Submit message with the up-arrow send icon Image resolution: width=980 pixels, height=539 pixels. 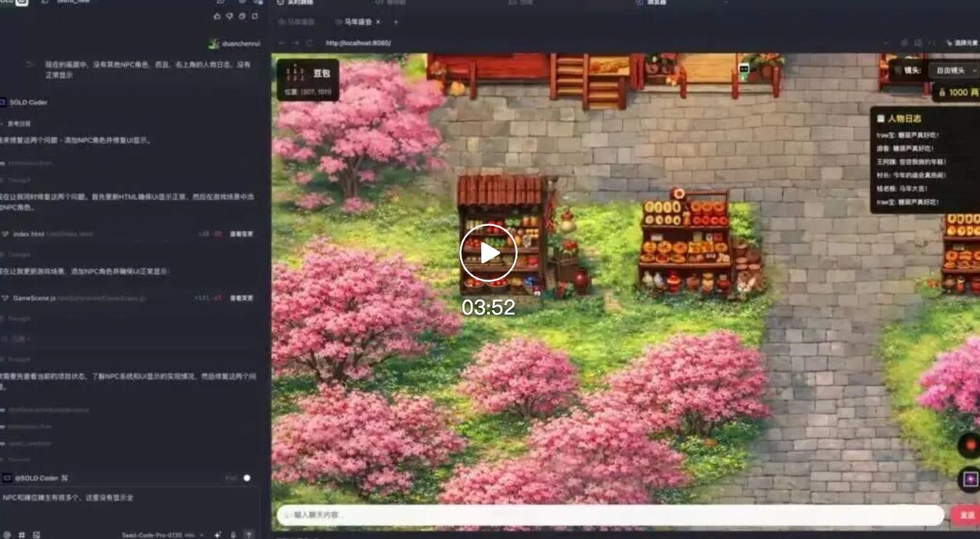pos(249,535)
